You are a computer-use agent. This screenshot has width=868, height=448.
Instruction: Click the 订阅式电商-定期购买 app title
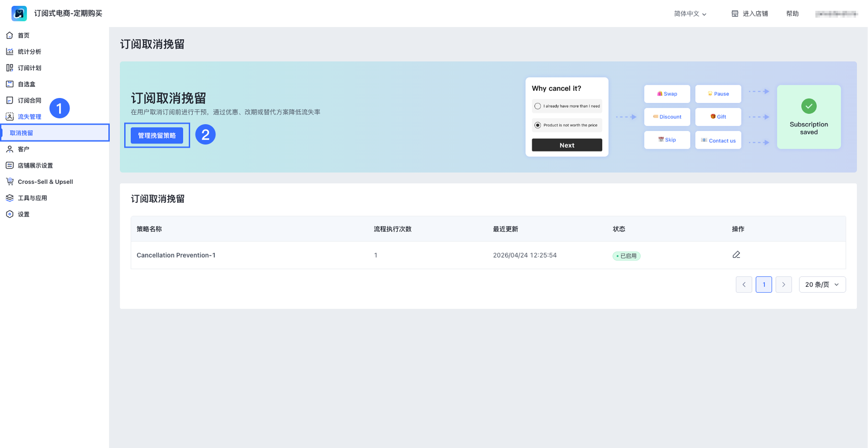click(x=68, y=14)
